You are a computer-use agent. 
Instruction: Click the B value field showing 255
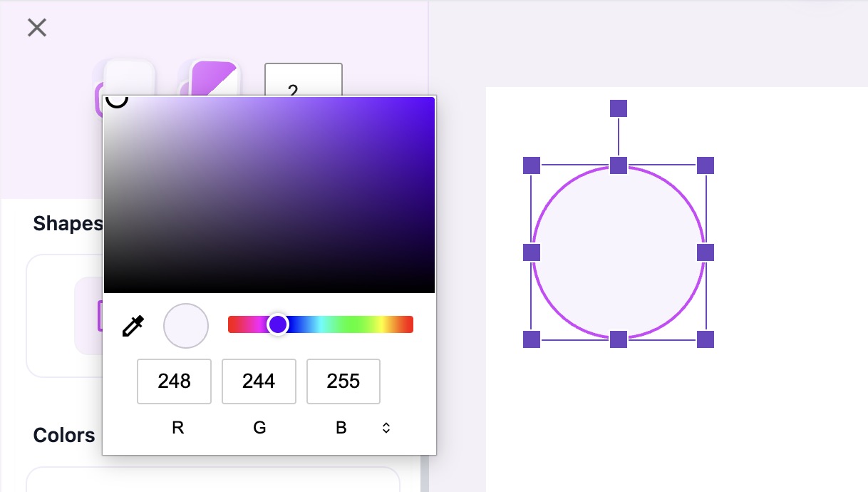[x=343, y=381]
